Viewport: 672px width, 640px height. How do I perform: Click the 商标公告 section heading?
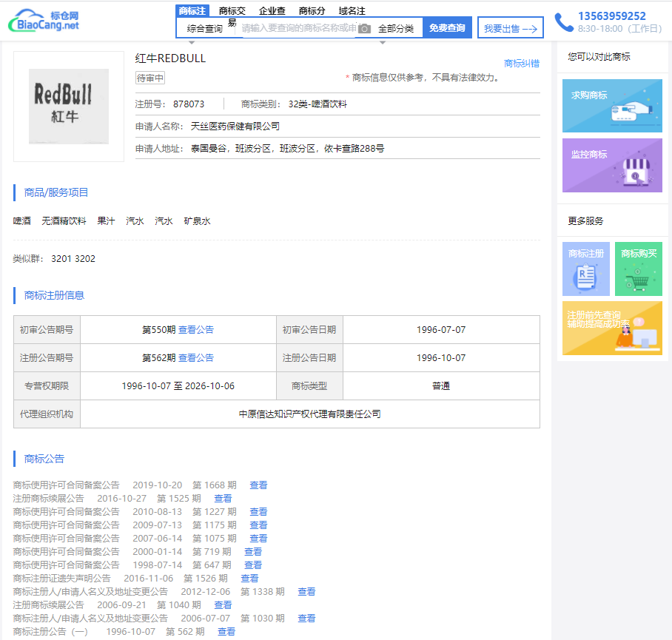44,459
